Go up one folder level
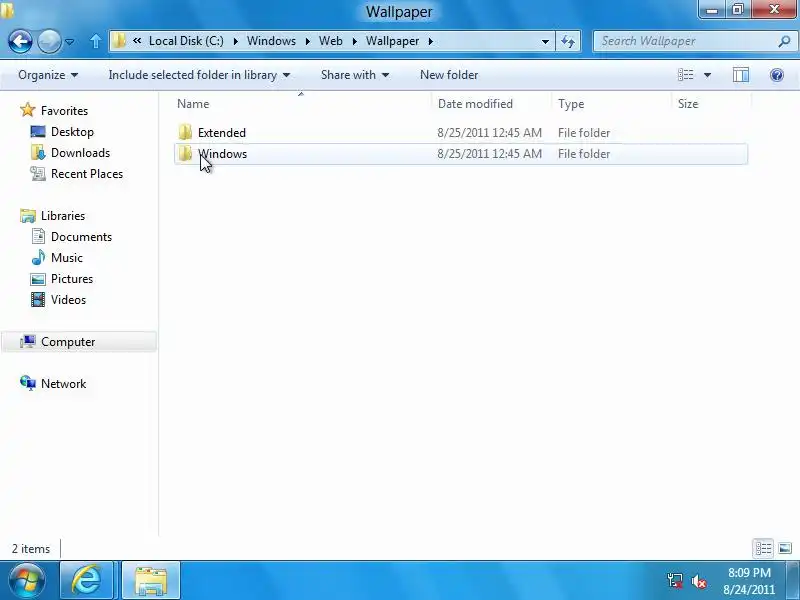The width and height of the screenshot is (800, 600). pos(95,41)
